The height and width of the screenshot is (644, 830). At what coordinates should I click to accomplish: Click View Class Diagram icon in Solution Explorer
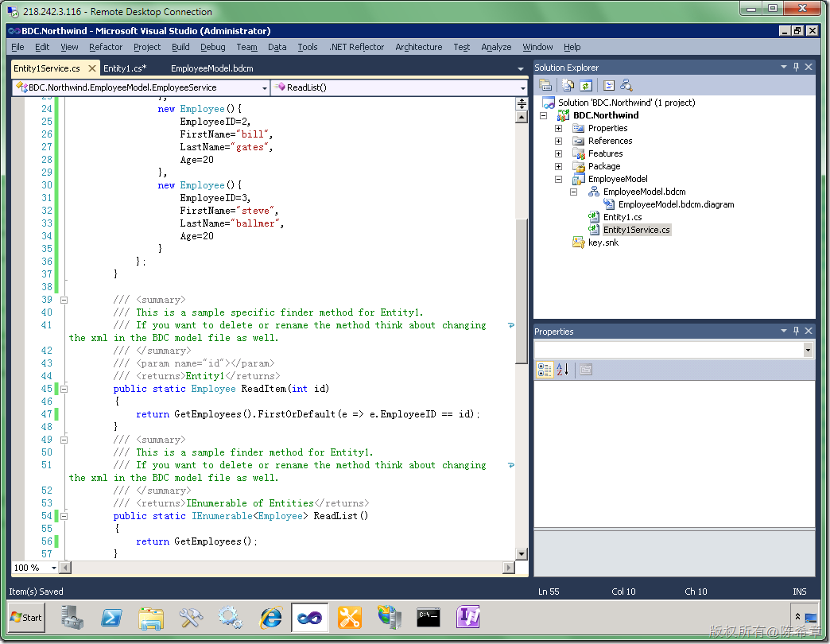(x=626, y=85)
